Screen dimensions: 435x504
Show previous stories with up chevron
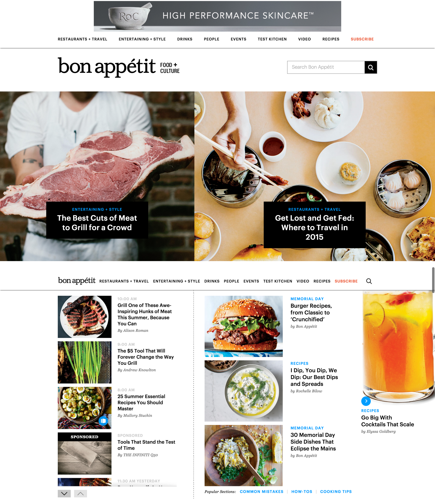[x=81, y=493]
